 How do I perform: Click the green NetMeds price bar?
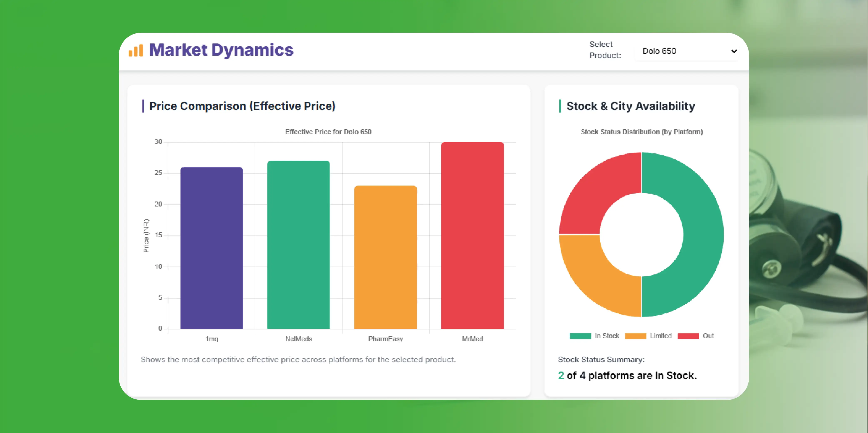tap(298, 245)
